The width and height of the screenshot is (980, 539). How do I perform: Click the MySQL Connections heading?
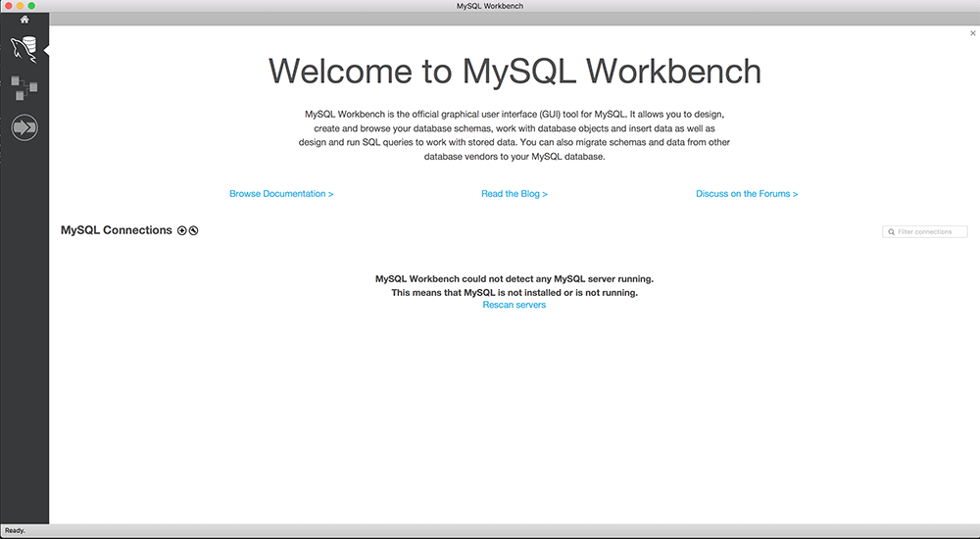point(117,230)
